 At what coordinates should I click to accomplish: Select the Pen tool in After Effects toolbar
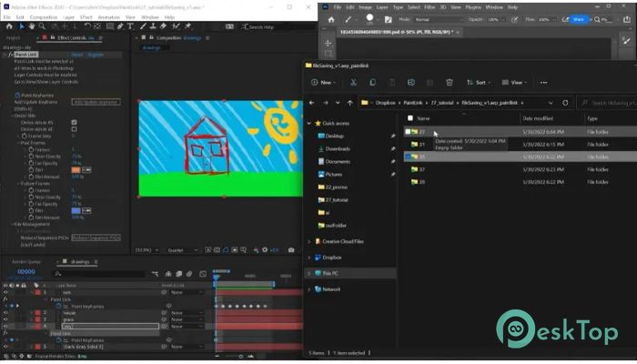(x=120, y=26)
